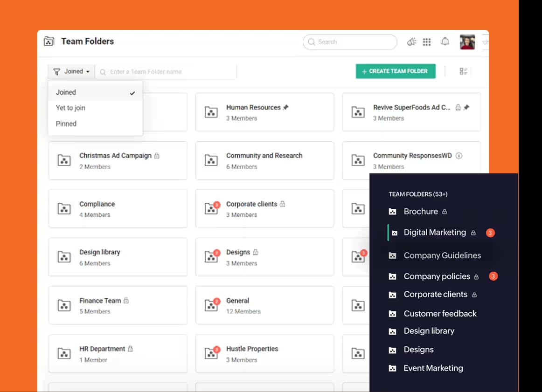Select Company Guidelines in sidebar
Viewport: 542px width, 392px height.
click(x=442, y=255)
